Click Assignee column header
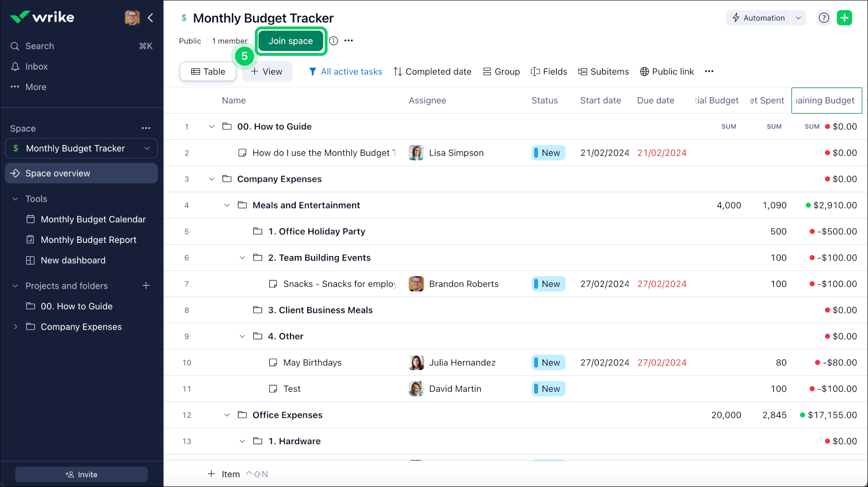868x487 pixels. click(427, 101)
